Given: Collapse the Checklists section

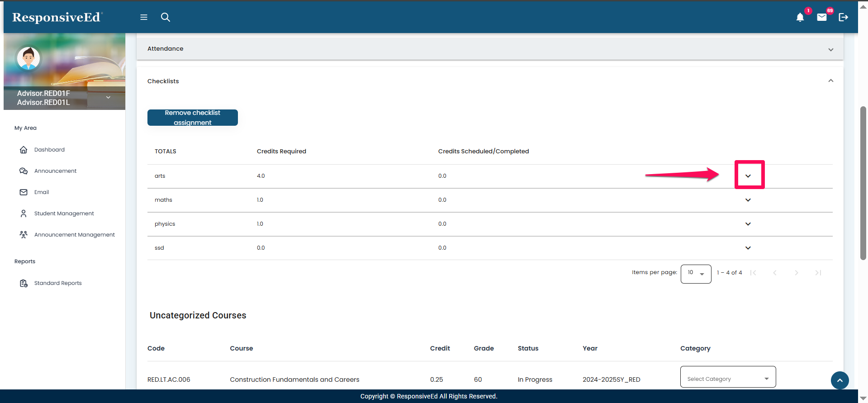Looking at the screenshot, I should (830, 81).
